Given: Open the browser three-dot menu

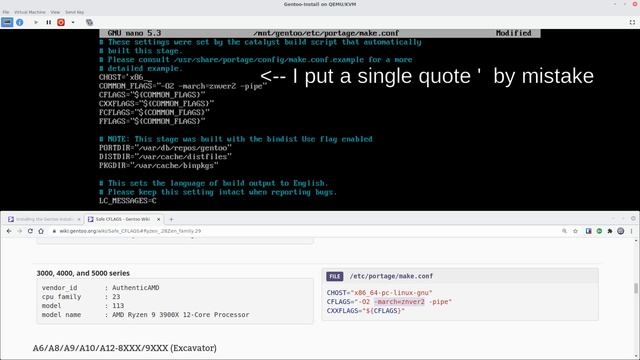Looking at the screenshot, I should click(x=631, y=231).
